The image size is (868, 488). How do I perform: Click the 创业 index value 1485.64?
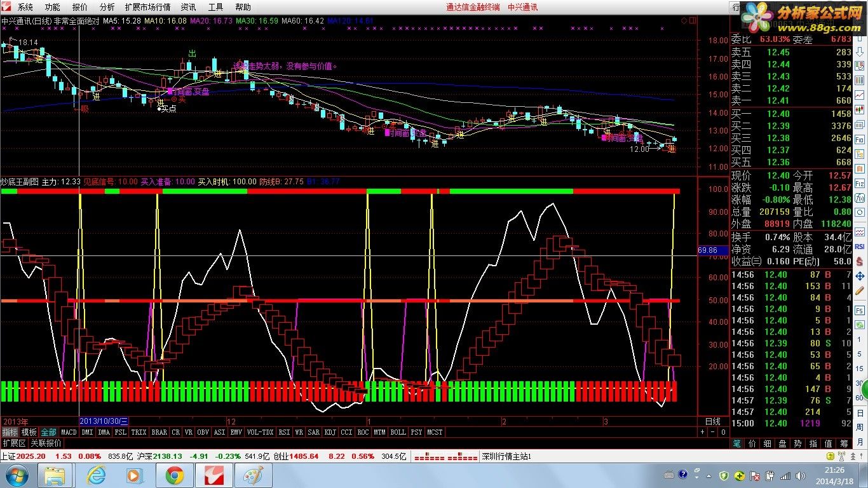coord(304,456)
